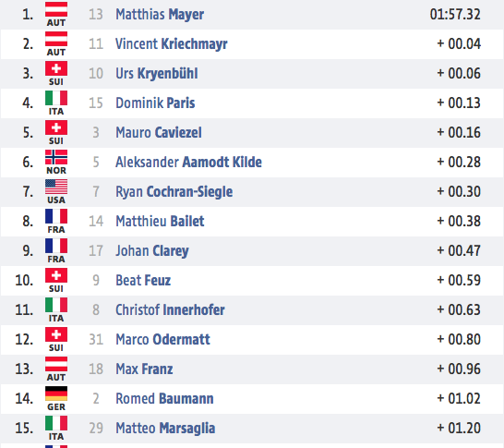The height and width of the screenshot is (448, 504).
Task: Click the Austrian flag beside Matthias Mayer
Action: coord(56,9)
